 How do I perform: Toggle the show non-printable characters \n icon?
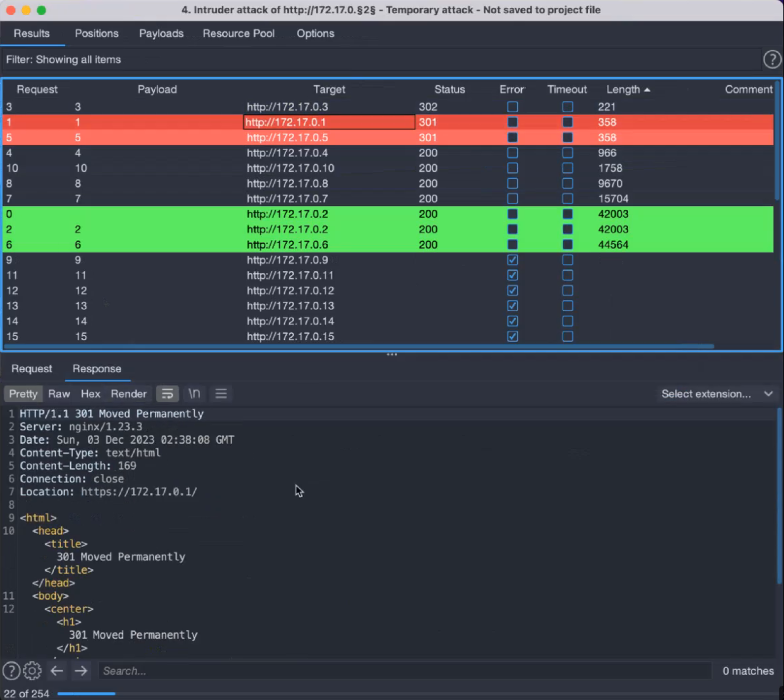pyautogui.click(x=194, y=394)
